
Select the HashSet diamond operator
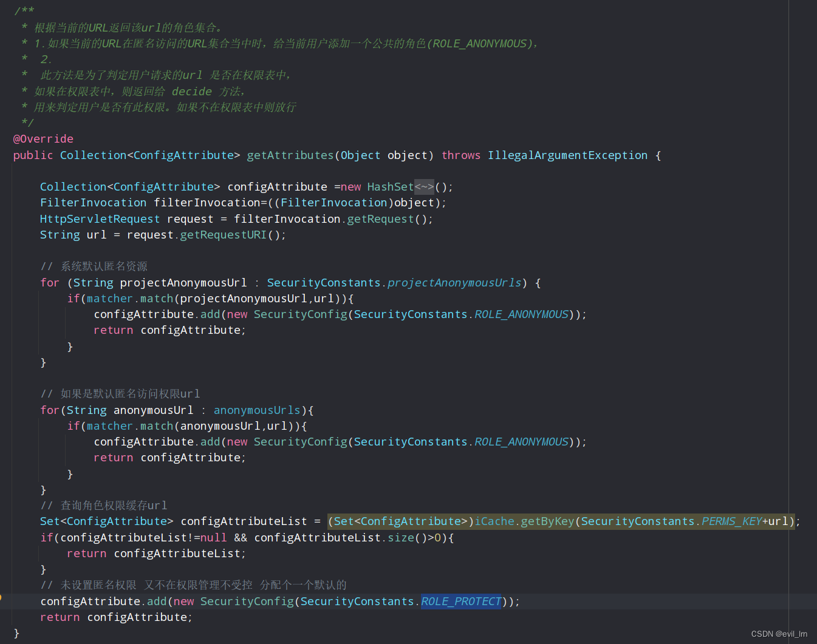pyautogui.click(x=424, y=186)
